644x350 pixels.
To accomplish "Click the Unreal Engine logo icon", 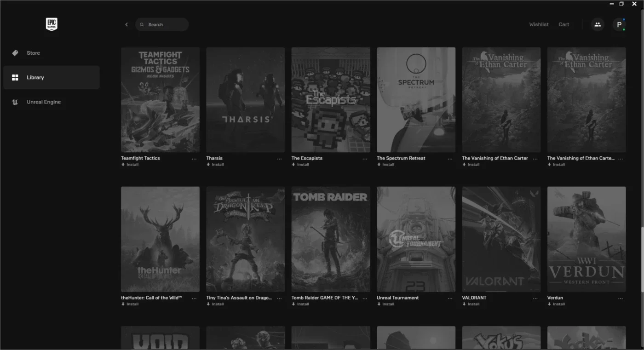I will tap(15, 102).
